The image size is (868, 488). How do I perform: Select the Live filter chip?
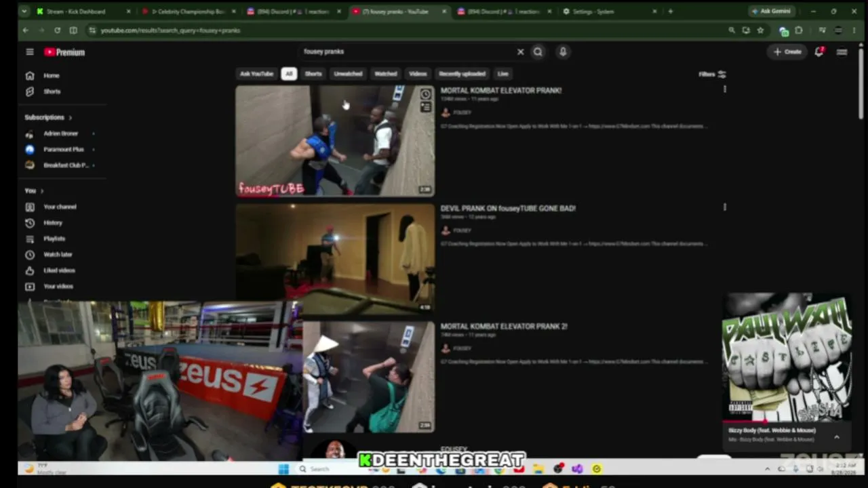point(502,74)
